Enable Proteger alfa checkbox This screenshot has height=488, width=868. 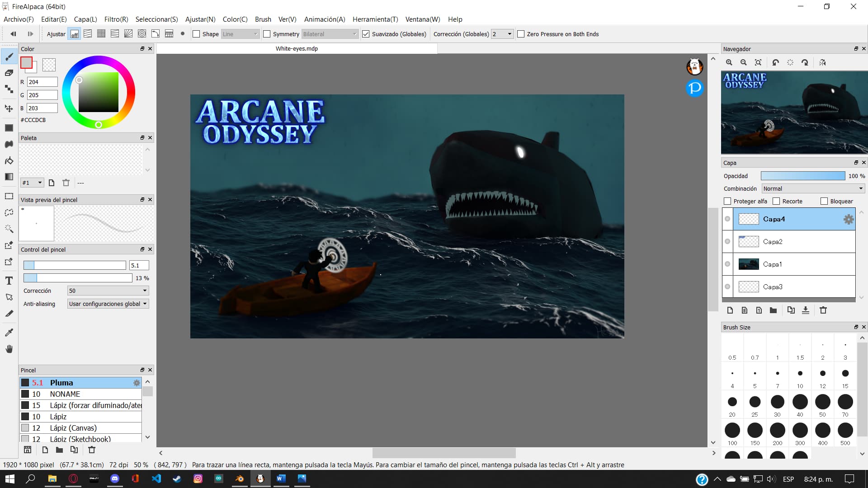727,201
